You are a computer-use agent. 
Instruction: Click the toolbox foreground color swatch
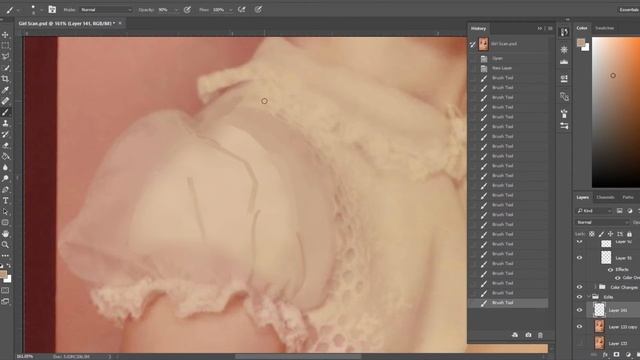tap(3, 275)
